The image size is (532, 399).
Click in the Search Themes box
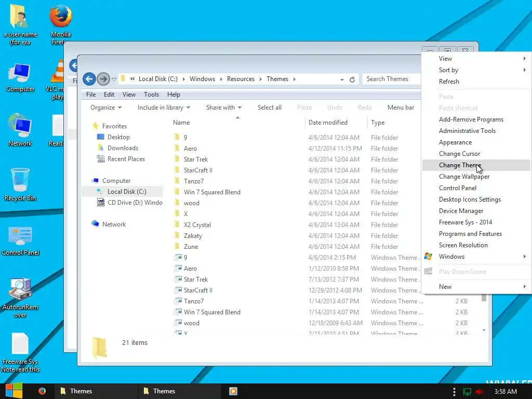point(392,79)
